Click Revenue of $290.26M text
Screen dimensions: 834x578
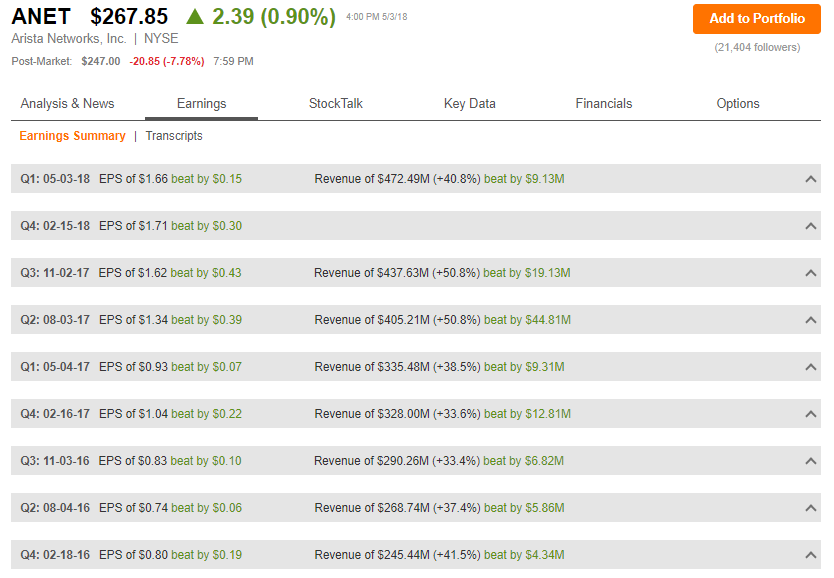371,461
